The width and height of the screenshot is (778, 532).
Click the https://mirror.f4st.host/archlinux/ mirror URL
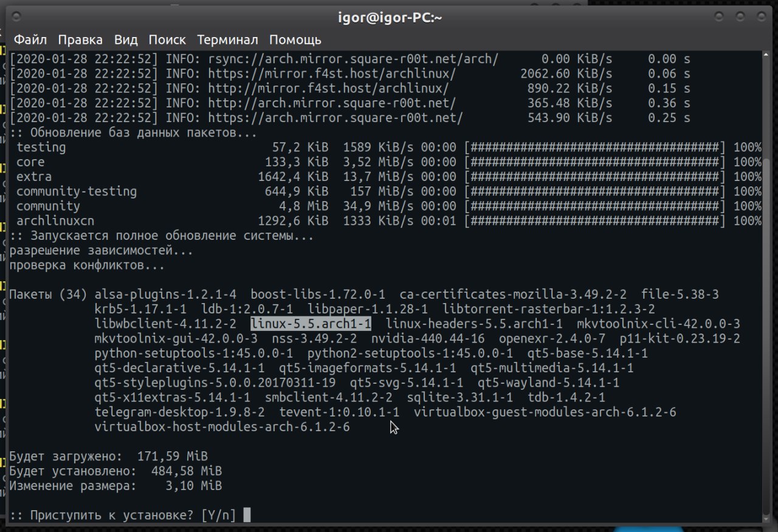coord(332,73)
